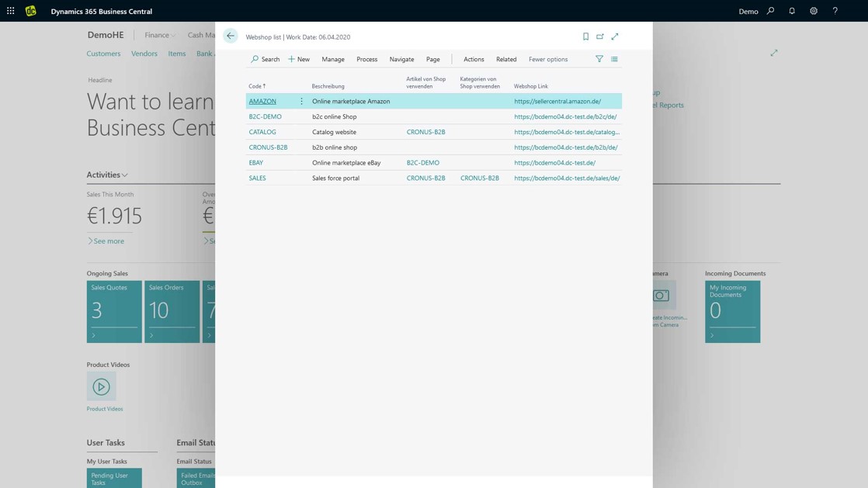This screenshot has height=488, width=868.
Task: Open help with the question mark icon
Action: pos(834,10)
